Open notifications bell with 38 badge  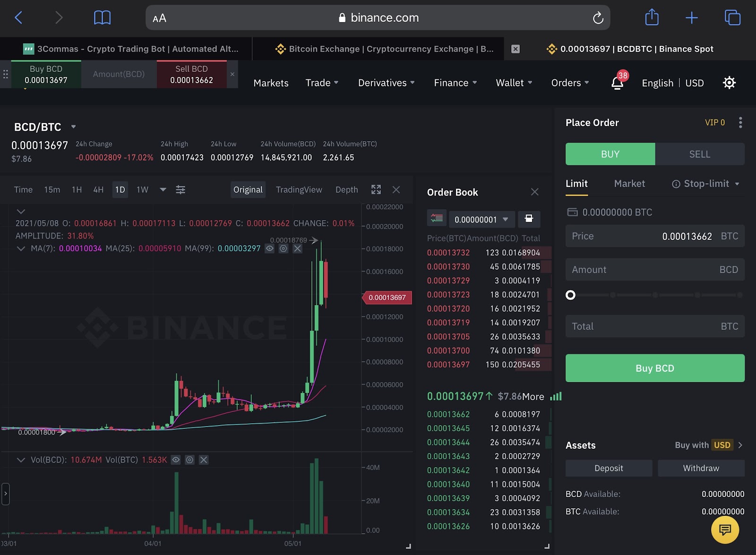point(617,83)
